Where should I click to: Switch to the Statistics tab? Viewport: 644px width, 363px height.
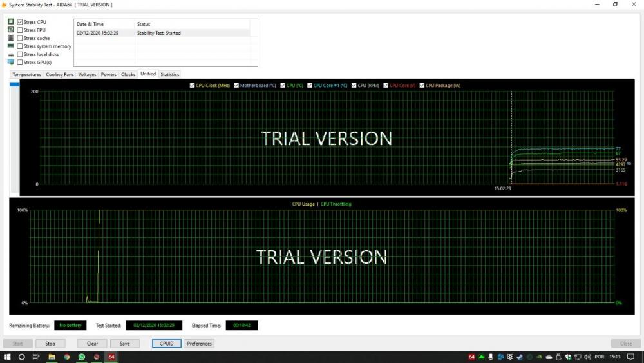point(170,75)
